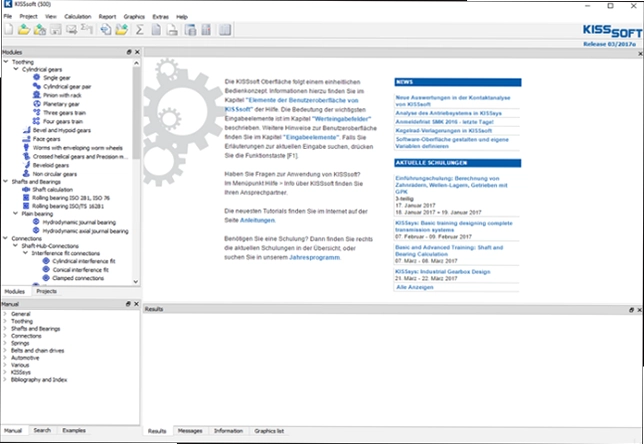The image size is (644, 444).
Task: Click the Sigma with report toolbar icon
Action: 87,30
